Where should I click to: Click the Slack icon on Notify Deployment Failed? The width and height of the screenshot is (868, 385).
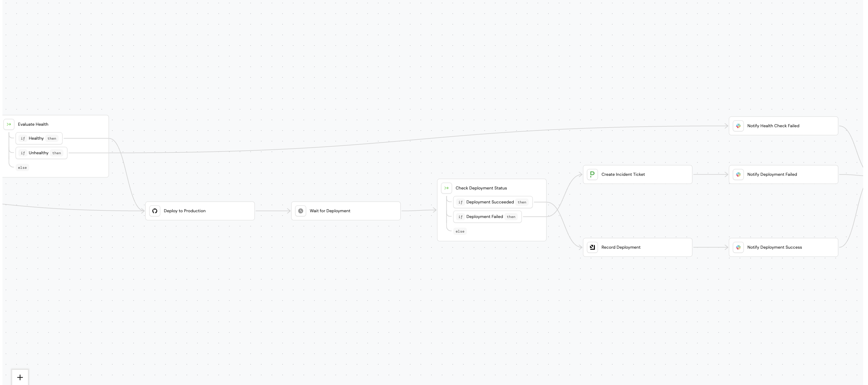point(738,174)
